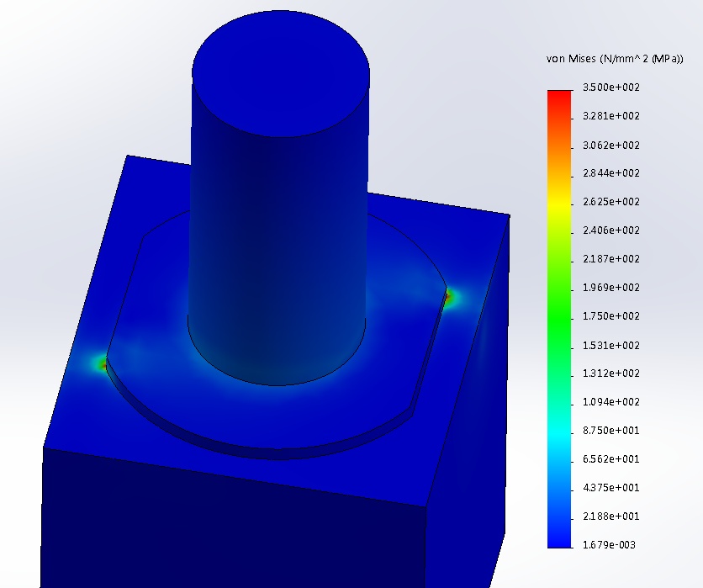The height and width of the screenshot is (588, 703).
Task: Click the 1.969e+002 legend value
Action: click(x=611, y=288)
